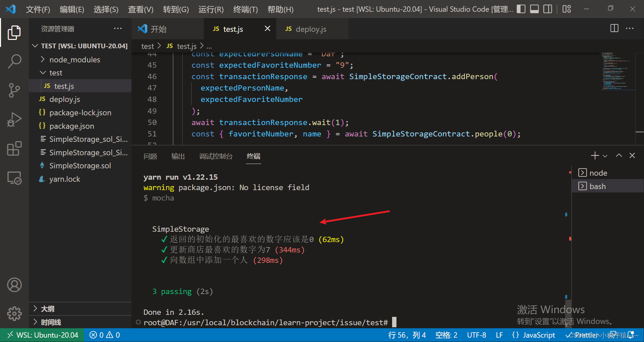Image resolution: width=644 pixels, height=342 pixels.
Task: Open Run and Debug view icon
Action: pyautogui.click(x=14, y=119)
